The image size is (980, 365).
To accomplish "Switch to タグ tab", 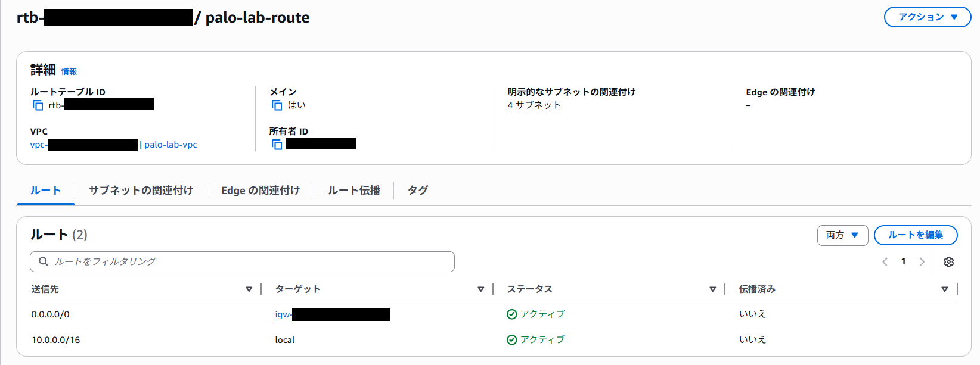I will pos(418,191).
